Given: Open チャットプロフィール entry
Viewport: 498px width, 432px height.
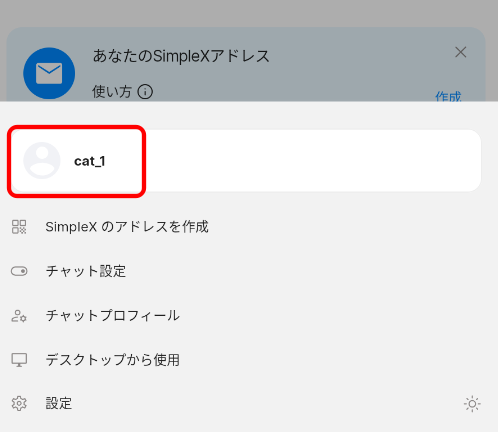Looking at the screenshot, I should (113, 315).
